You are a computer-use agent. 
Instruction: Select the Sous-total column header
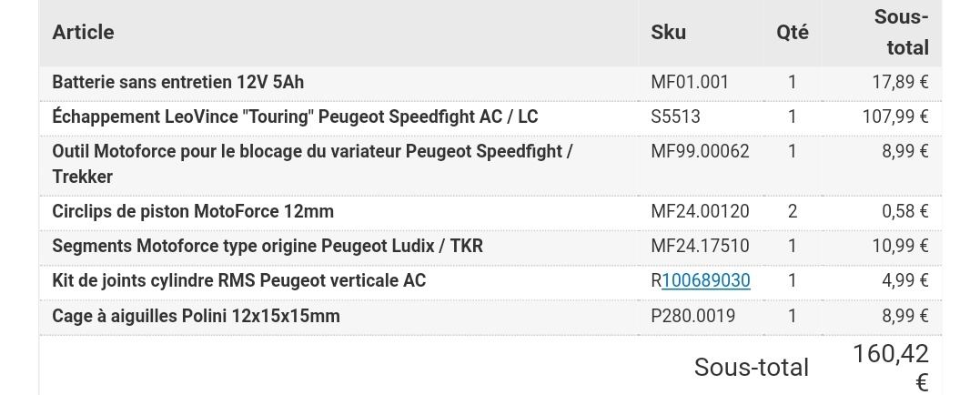(x=901, y=33)
